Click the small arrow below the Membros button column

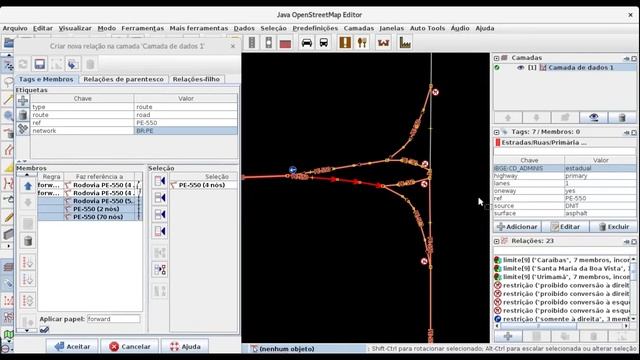tap(27, 330)
